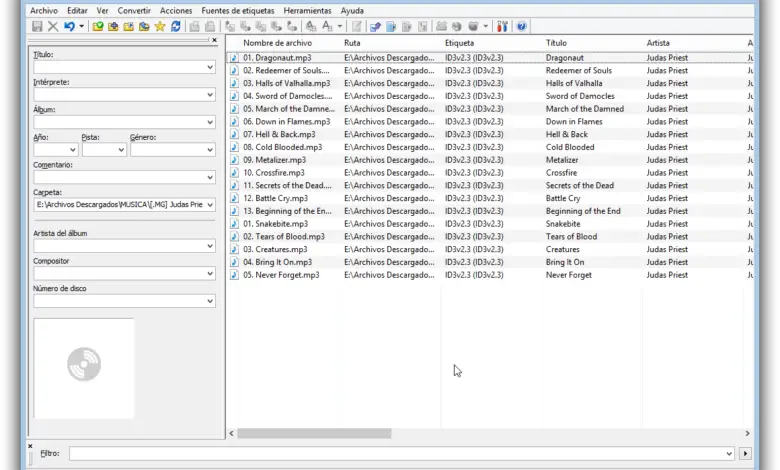Viewport: 780px width, 470px height.
Task: Change directory using green-check folder icon
Action: pos(98,26)
